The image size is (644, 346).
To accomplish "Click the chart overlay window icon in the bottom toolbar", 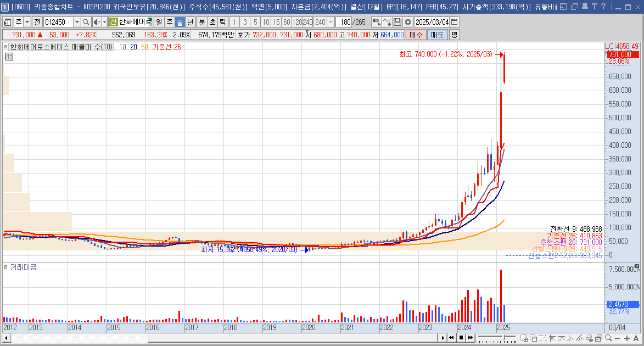I will pos(533,338).
